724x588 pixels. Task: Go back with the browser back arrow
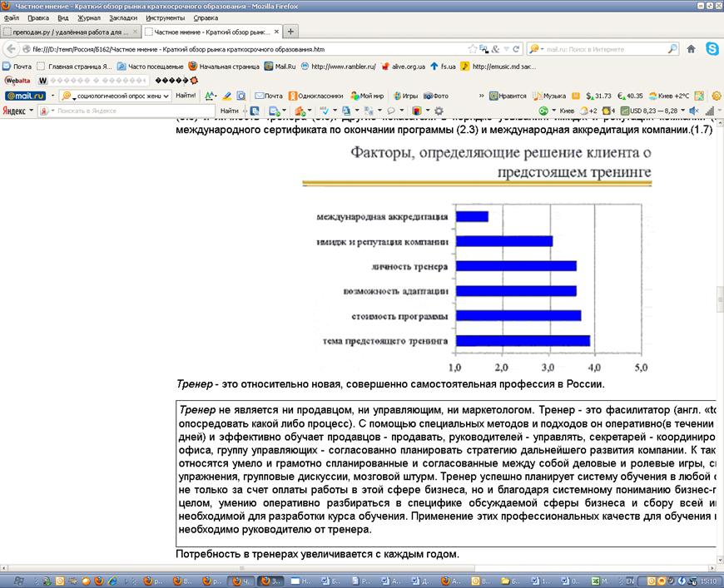(x=11, y=49)
